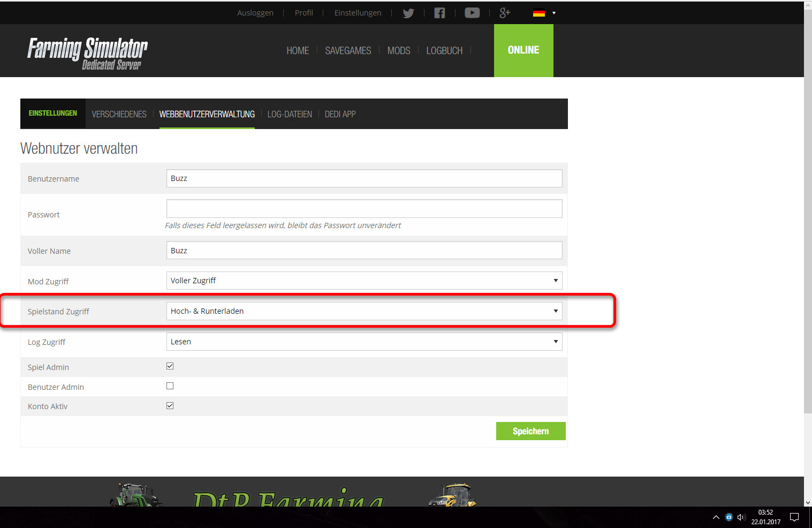Enable the Benutzer Admin checkbox

point(170,386)
